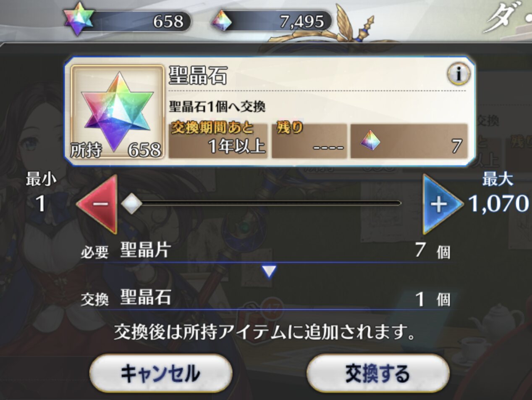Click the info icon on 聖晶石 panel

[x=458, y=75]
